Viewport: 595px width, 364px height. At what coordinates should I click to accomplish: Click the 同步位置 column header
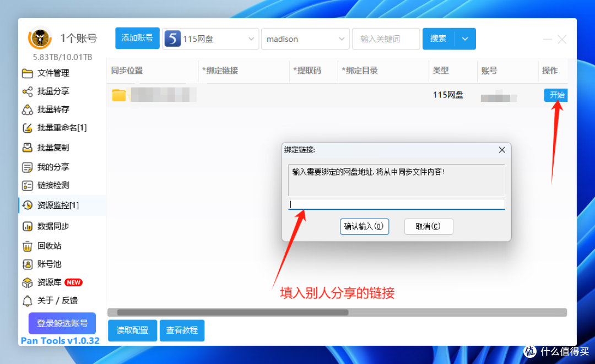click(127, 70)
